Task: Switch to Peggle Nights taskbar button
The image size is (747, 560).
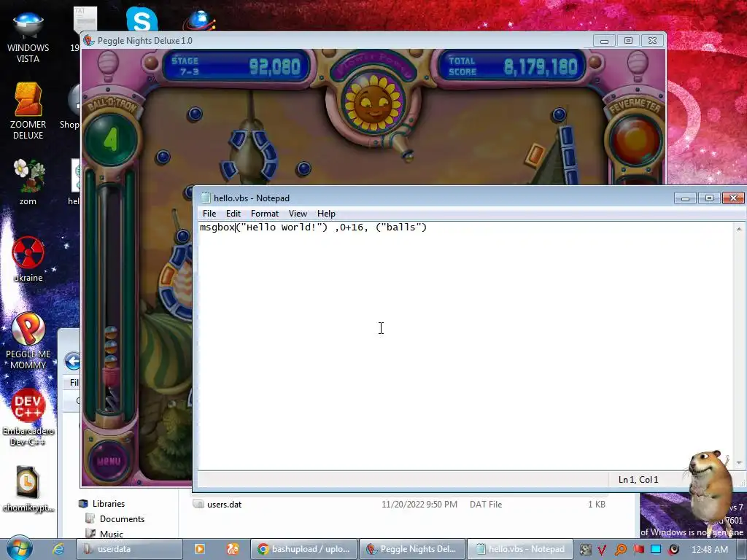Action: 411,549
